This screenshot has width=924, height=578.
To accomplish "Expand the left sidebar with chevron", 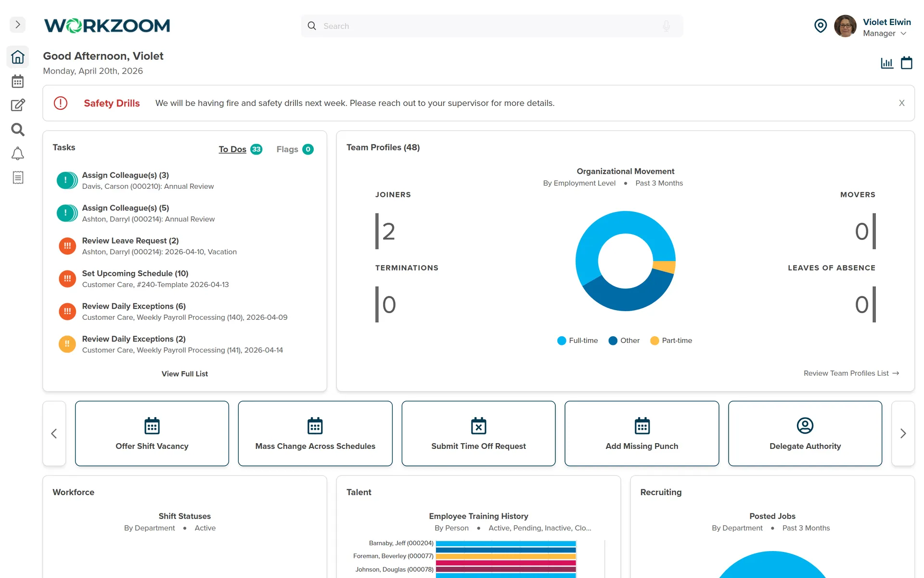I will coord(18,25).
